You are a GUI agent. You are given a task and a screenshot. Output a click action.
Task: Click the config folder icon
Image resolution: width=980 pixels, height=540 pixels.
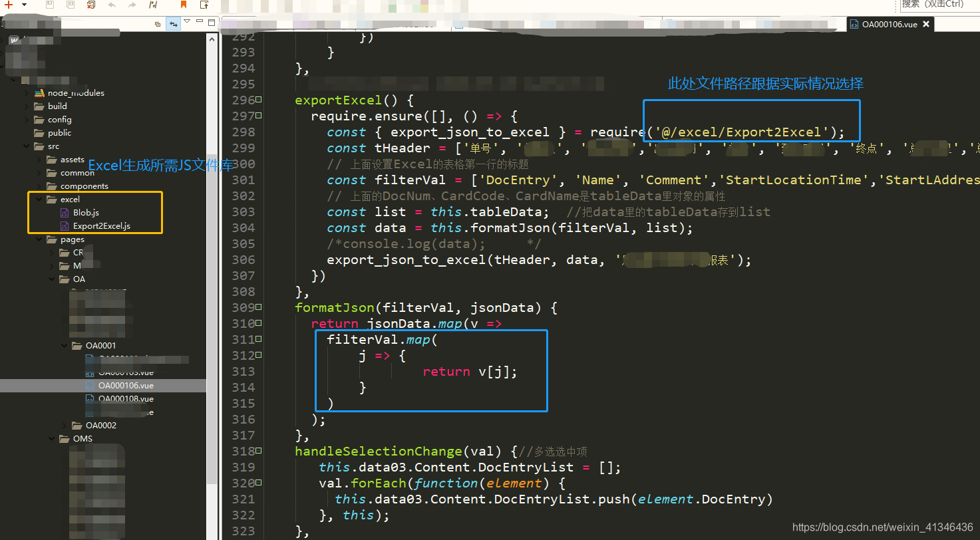[x=39, y=120]
